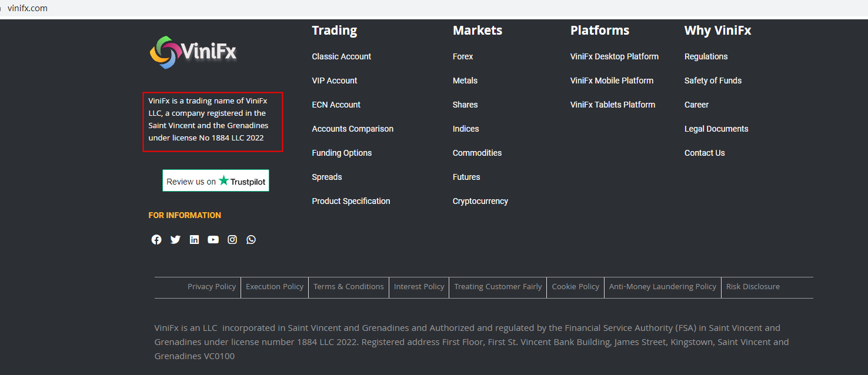The height and width of the screenshot is (375, 868).
Task: Click the Trading column heading
Action: (x=335, y=31)
